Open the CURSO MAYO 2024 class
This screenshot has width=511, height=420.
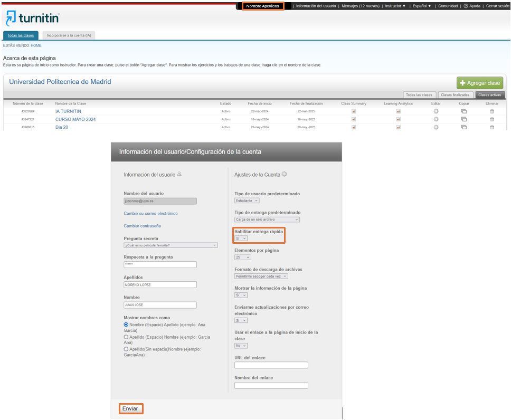click(x=75, y=119)
